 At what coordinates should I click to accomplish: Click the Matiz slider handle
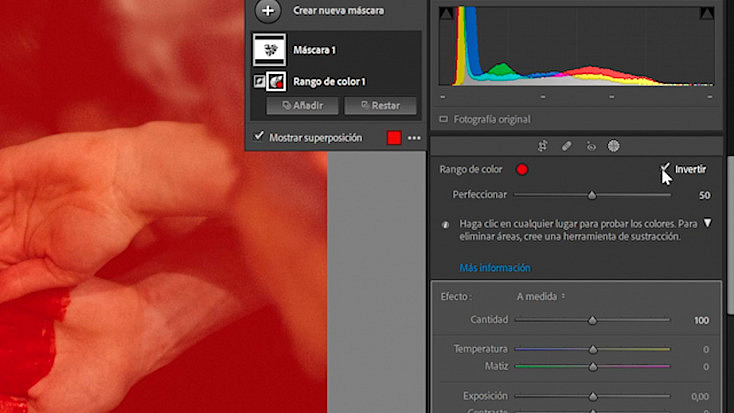(593, 367)
